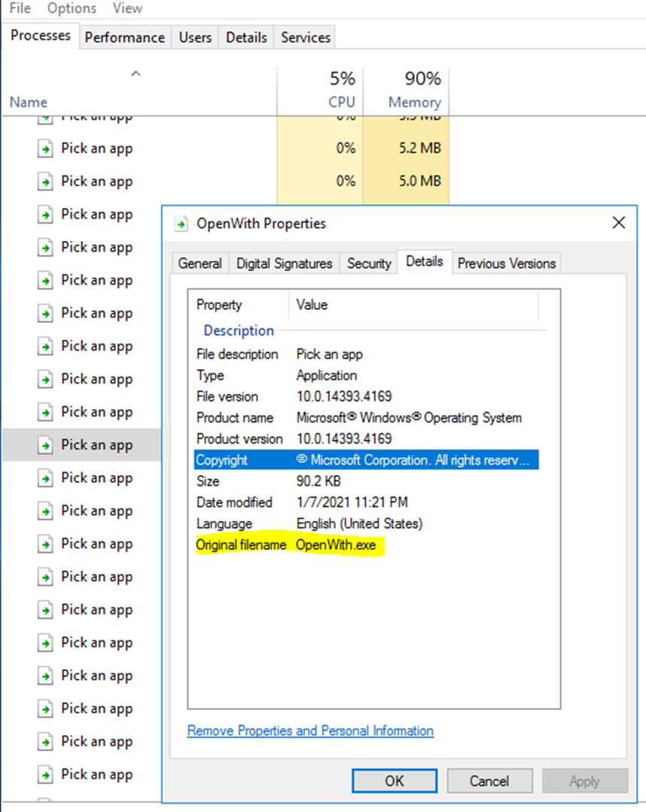Click the File version value 10.0.14393.4169
The image size is (646, 812).
(343, 397)
